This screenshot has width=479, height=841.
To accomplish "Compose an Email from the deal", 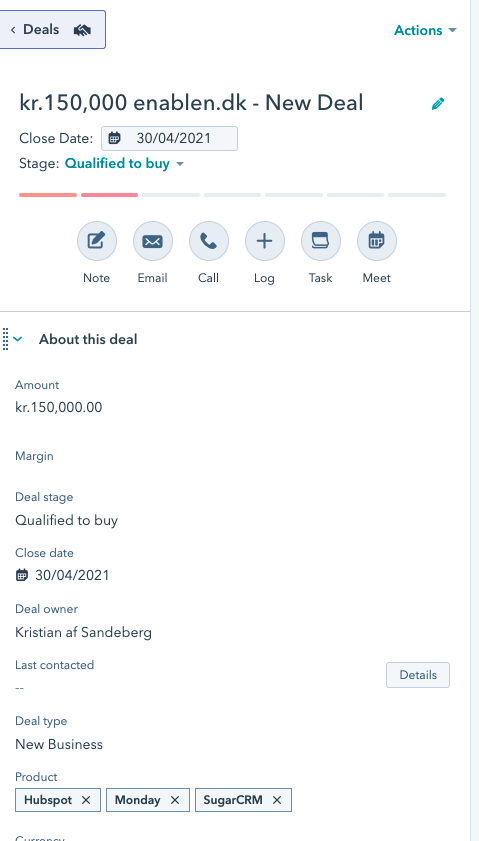I will (x=152, y=241).
